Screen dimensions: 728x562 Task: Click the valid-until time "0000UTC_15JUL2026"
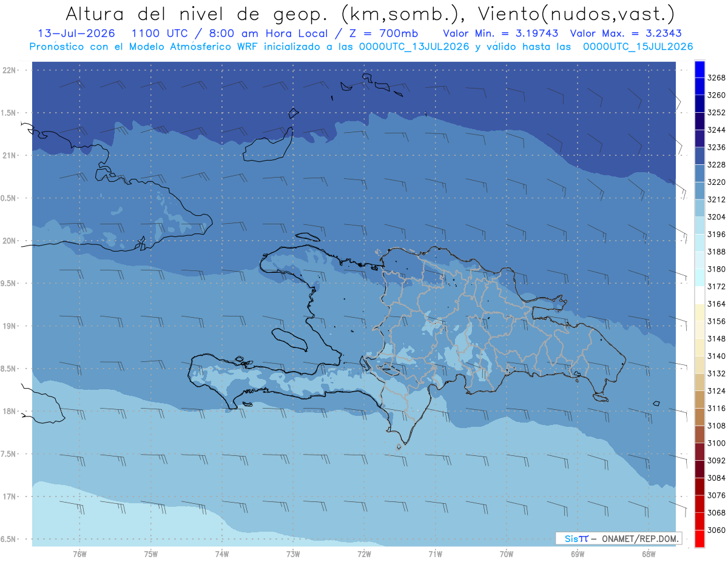638,47
